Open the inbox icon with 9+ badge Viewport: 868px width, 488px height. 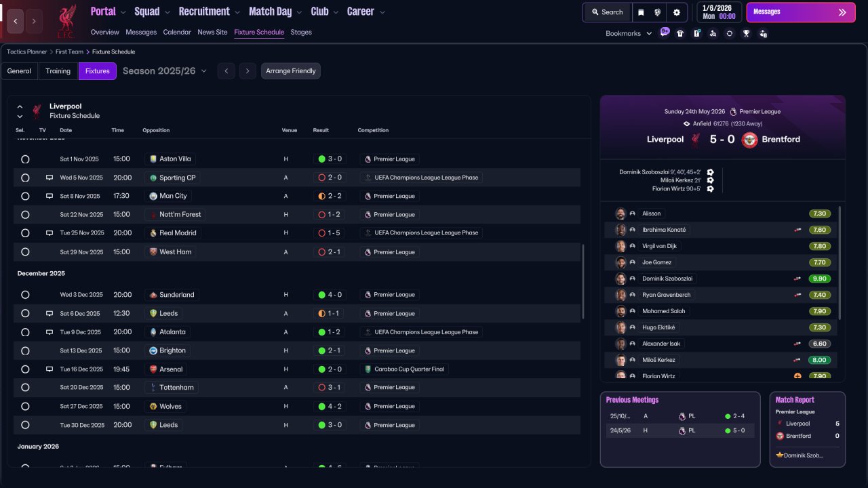[664, 33]
